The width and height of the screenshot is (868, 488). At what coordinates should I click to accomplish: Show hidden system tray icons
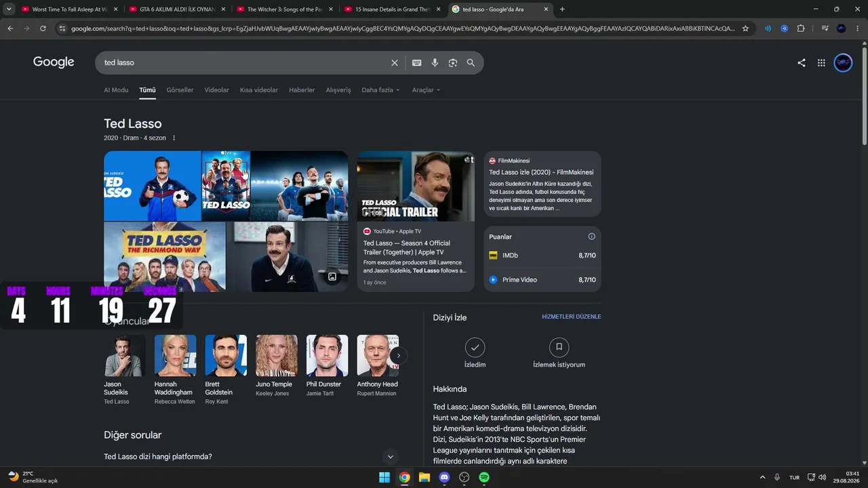coord(762,477)
